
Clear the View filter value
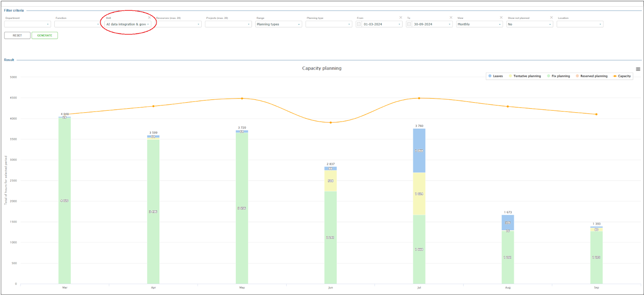coord(501,18)
